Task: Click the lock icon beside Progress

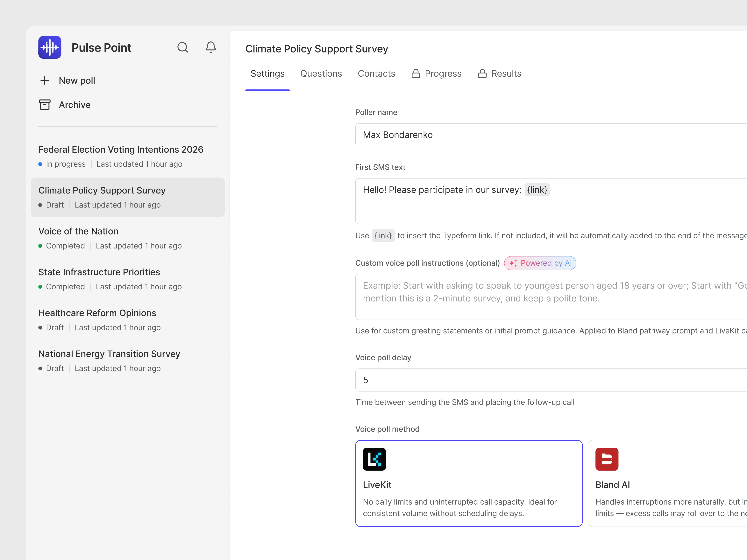Action: tap(416, 73)
